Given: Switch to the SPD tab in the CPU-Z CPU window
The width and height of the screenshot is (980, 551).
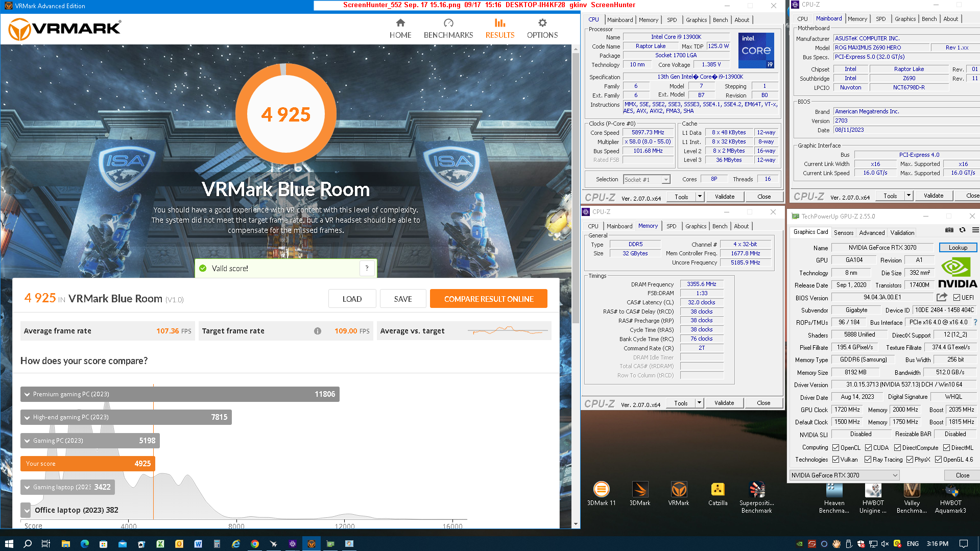Looking at the screenshot, I should tap(672, 20).
